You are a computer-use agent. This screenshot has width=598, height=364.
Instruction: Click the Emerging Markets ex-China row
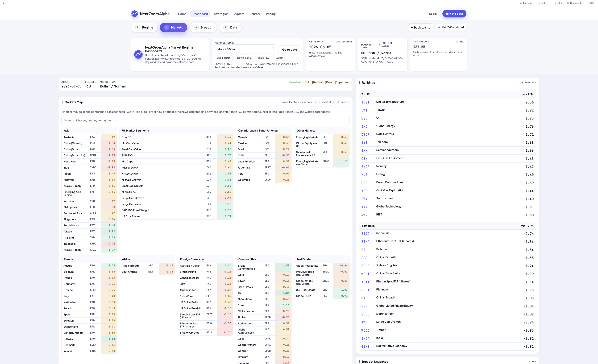pos(322,163)
